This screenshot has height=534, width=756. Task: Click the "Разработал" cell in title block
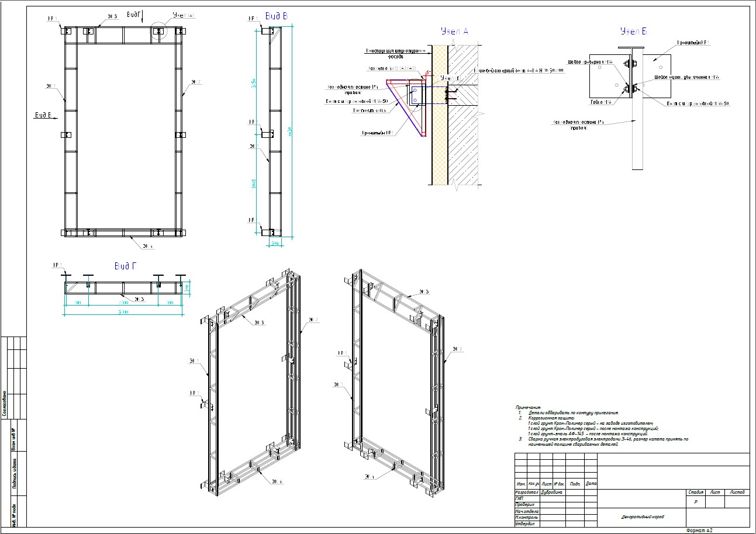[526, 493]
